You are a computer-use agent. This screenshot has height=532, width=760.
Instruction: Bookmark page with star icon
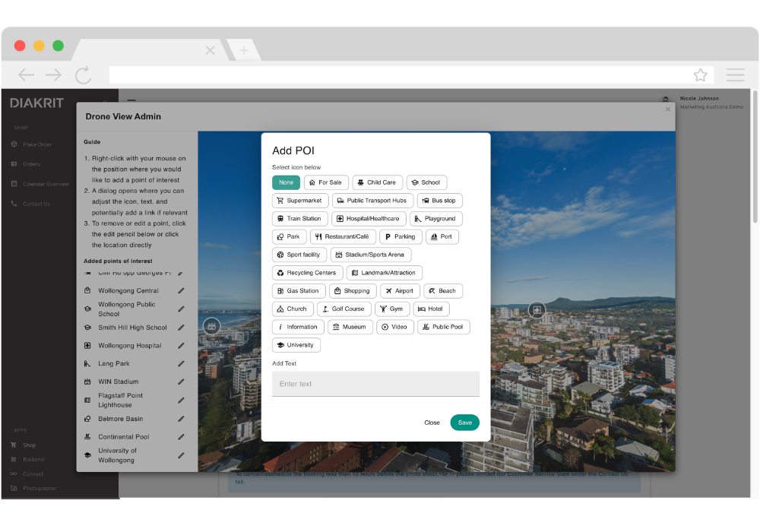pyautogui.click(x=701, y=75)
